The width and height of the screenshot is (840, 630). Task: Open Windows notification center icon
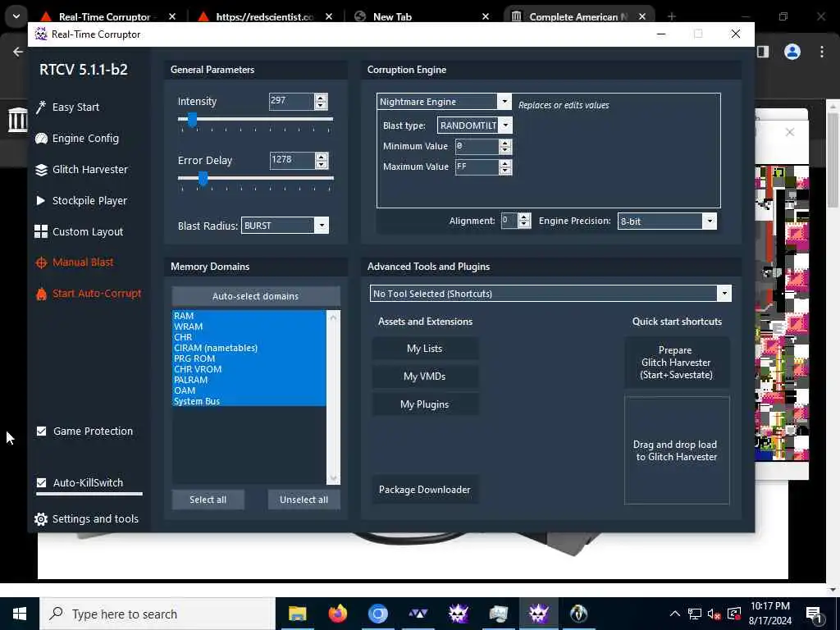tap(815, 614)
